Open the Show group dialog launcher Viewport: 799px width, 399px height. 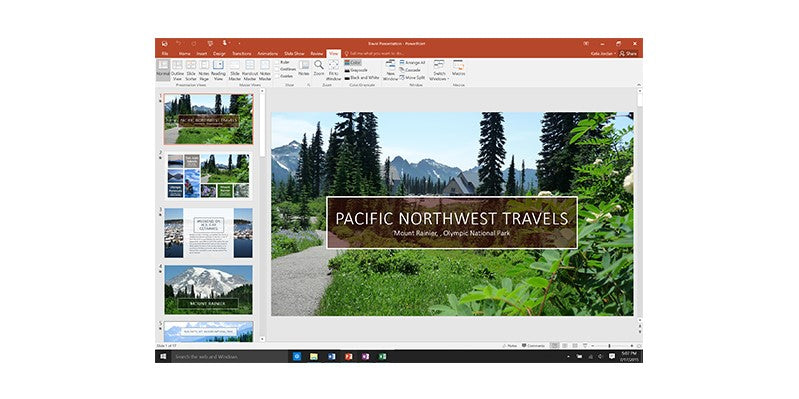coord(309,85)
